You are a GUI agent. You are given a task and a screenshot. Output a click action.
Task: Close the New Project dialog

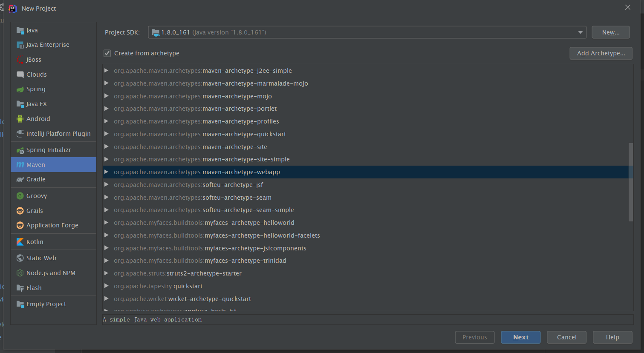click(628, 7)
